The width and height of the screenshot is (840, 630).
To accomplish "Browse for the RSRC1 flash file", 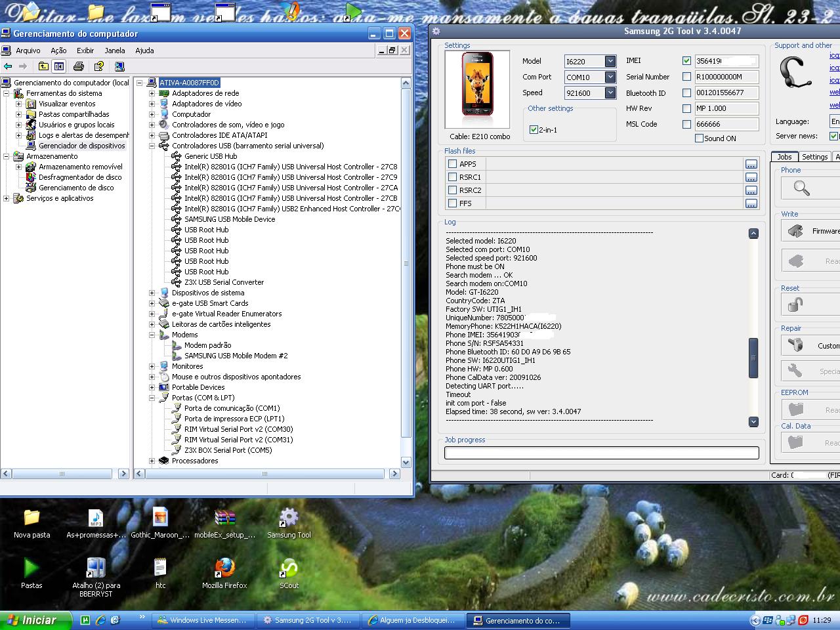I will point(751,177).
